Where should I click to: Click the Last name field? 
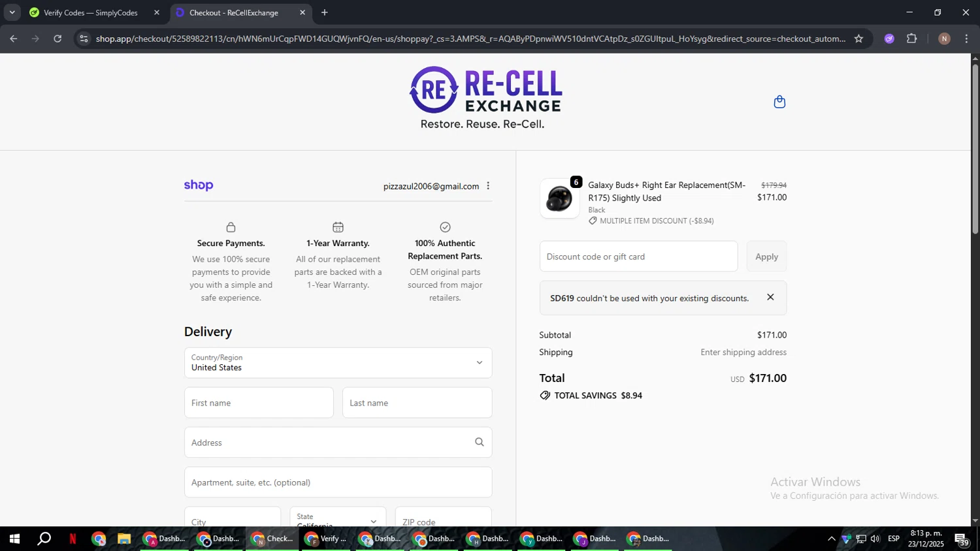(x=417, y=403)
